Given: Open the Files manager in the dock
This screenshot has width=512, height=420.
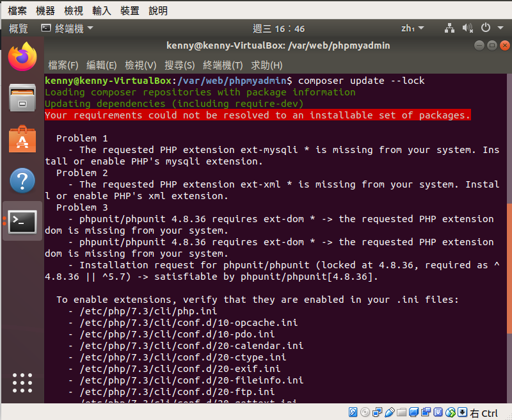Looking at the screenshot, I should (22, 98).
